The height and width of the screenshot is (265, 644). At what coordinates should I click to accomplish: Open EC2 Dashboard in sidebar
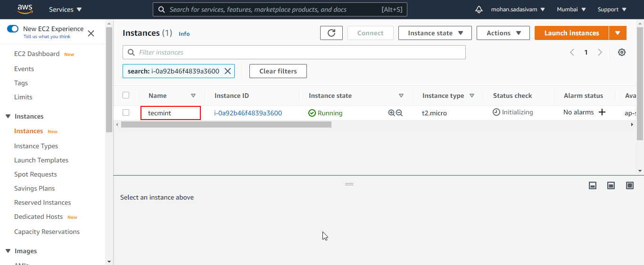pos(37,54)
